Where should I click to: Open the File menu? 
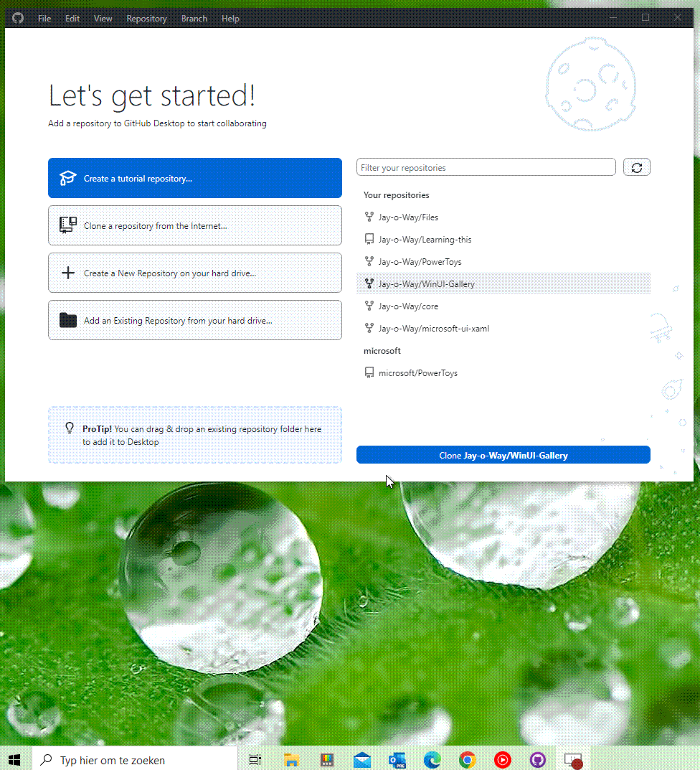(x=44, y=18)
